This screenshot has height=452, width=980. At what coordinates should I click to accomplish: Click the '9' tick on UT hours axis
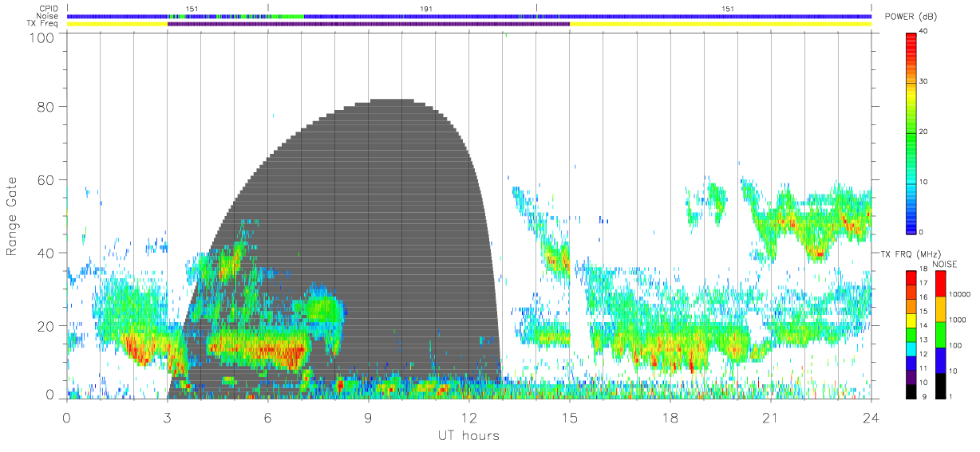(368, 417)
